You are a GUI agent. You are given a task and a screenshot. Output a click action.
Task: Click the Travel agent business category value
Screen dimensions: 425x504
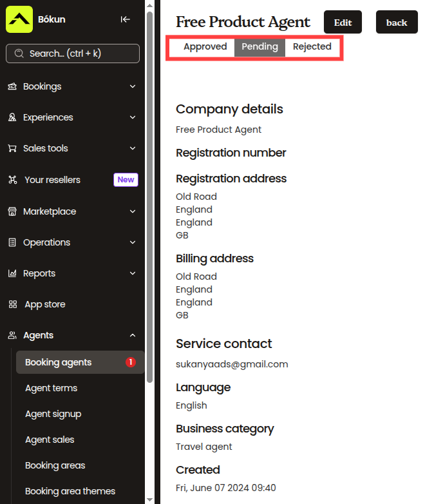coord(203,447)
